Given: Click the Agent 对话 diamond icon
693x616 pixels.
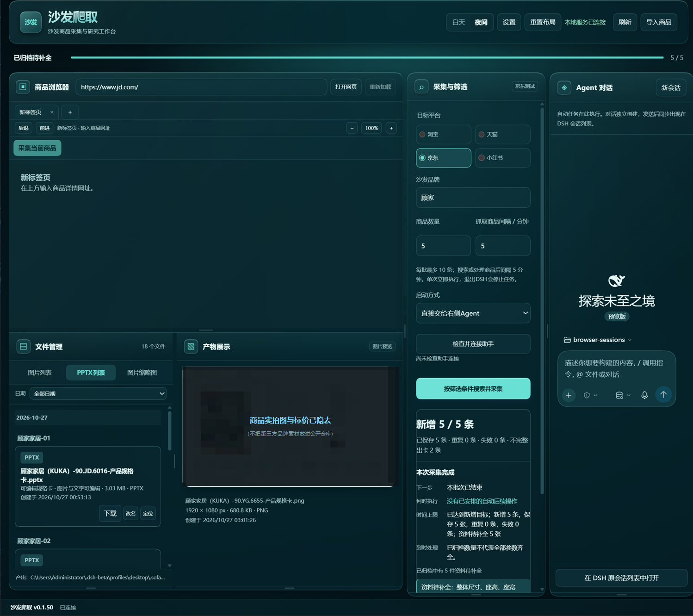Looking at the screenshot, I should click(x=564, y=87).
